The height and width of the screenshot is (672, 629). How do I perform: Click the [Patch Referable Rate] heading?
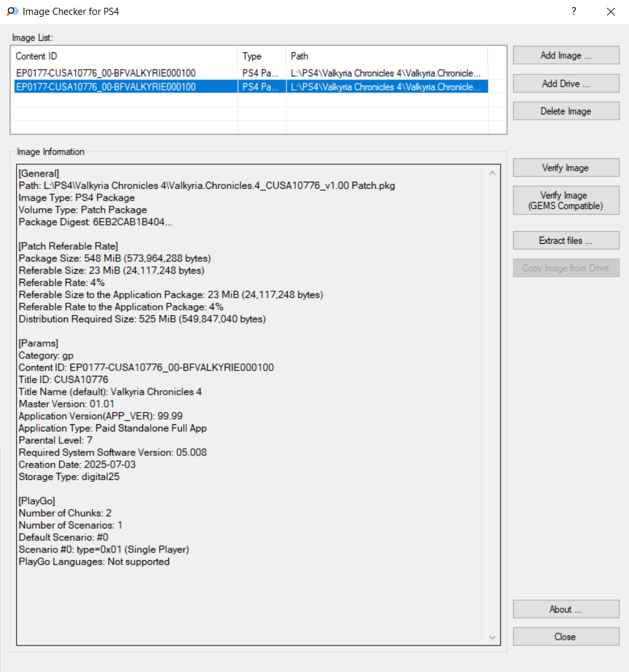[69, 246]
